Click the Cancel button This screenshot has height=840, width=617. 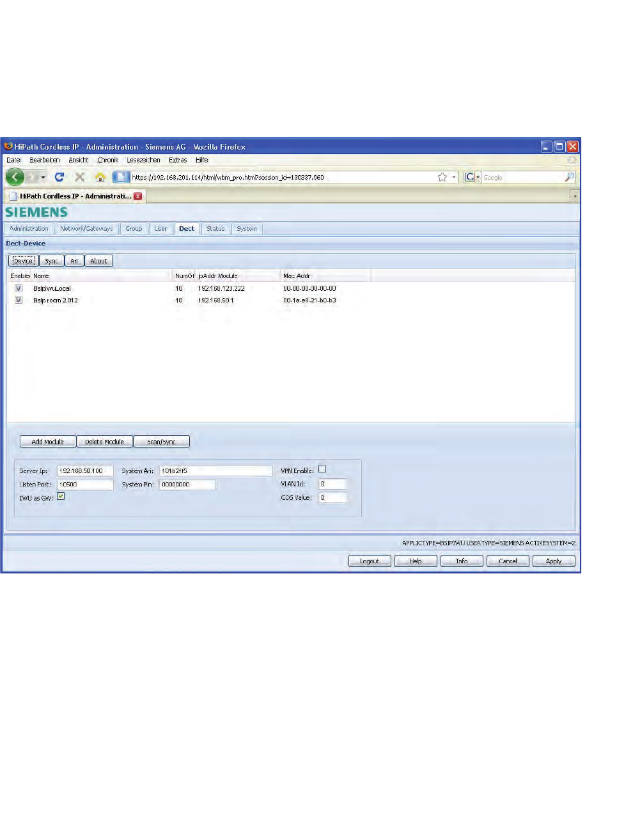click(x=508, y=561)
